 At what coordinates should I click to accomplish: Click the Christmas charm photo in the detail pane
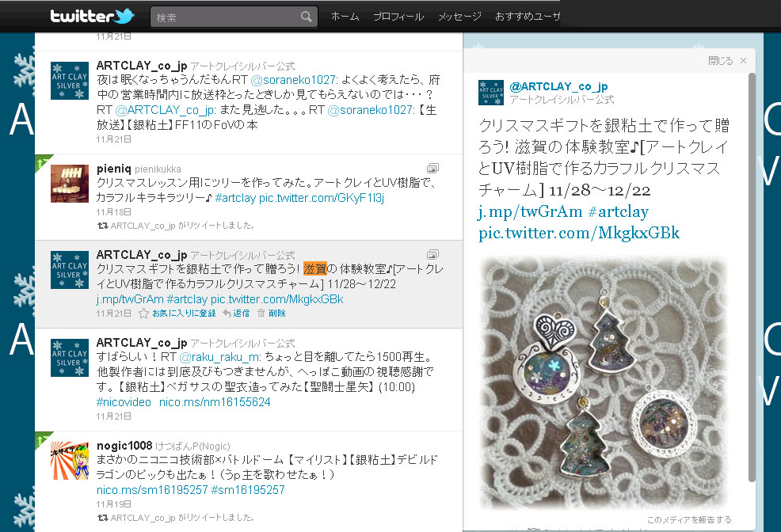click(604, 382)
